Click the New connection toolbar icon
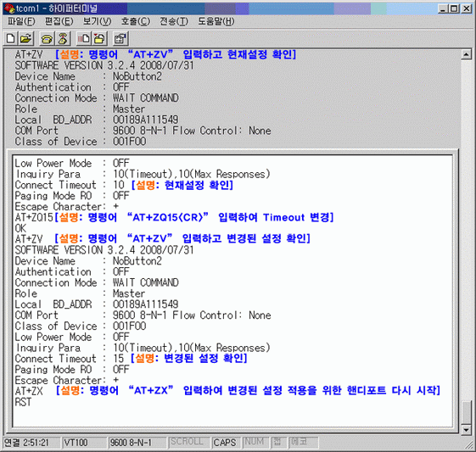The image size is (476, 452). pyautogui.click(x=11, y=38)
